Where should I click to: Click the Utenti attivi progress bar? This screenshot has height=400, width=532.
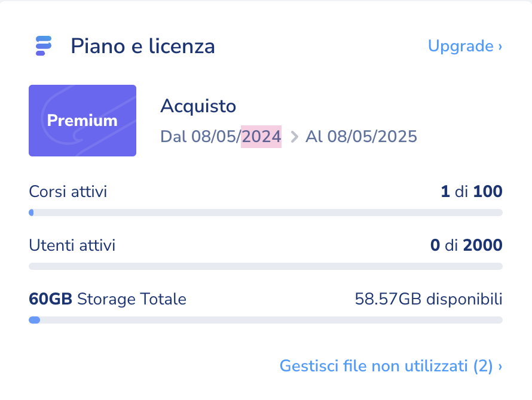[265, 266]
